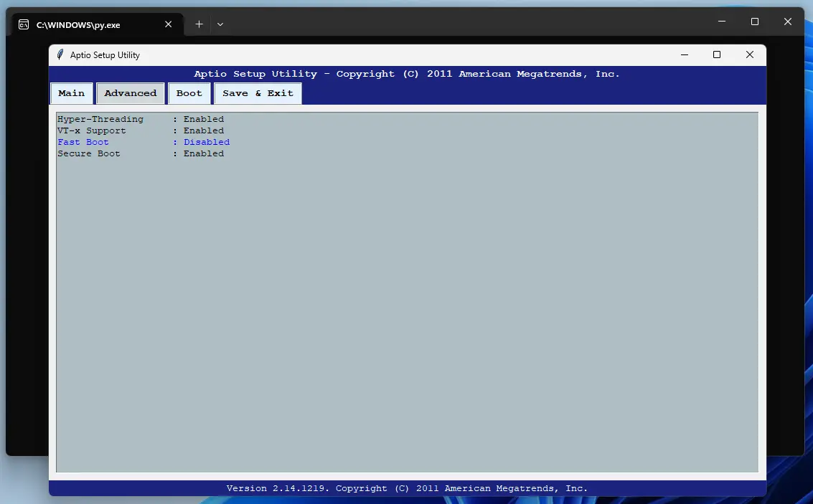The width and height of the screenshot is (813, 504).
Task: Maximize the Aptio Setup Utility window
Action: [x=717, y=54]
